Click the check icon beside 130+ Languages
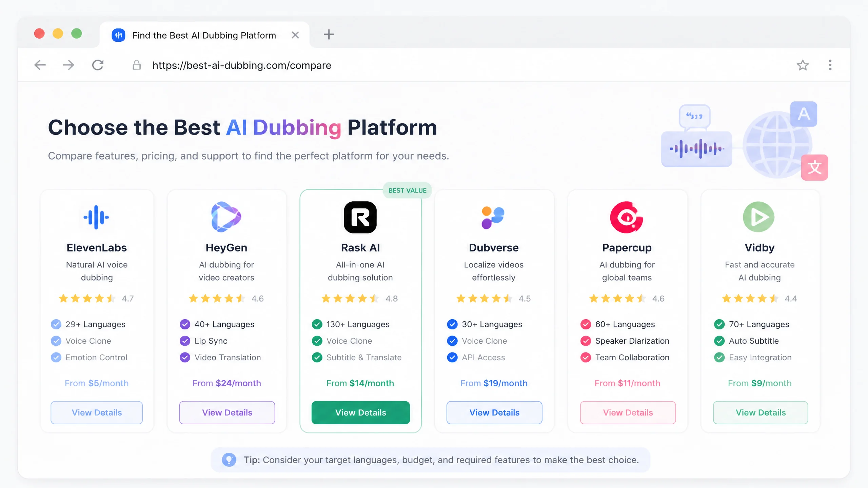The height and width of the screenshot is (488, 868). click(x=317, y=324)
